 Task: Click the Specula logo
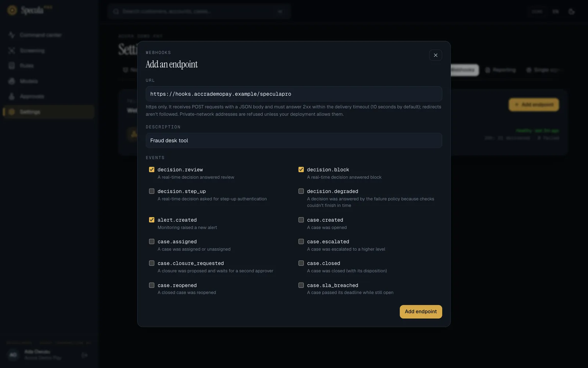[x=29, y=10]
